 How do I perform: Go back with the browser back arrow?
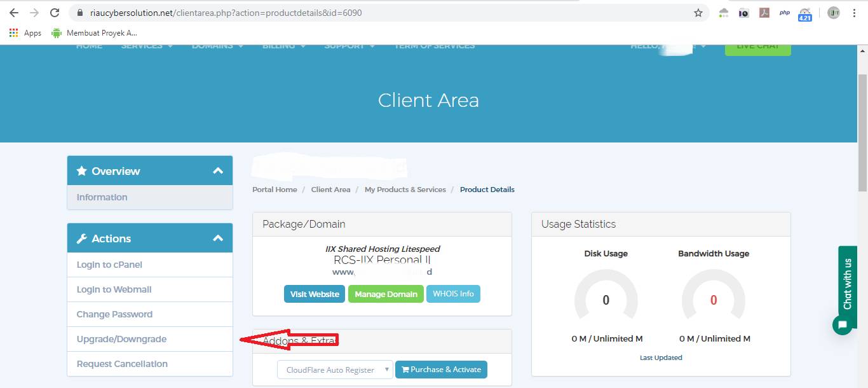click(14, 13)
